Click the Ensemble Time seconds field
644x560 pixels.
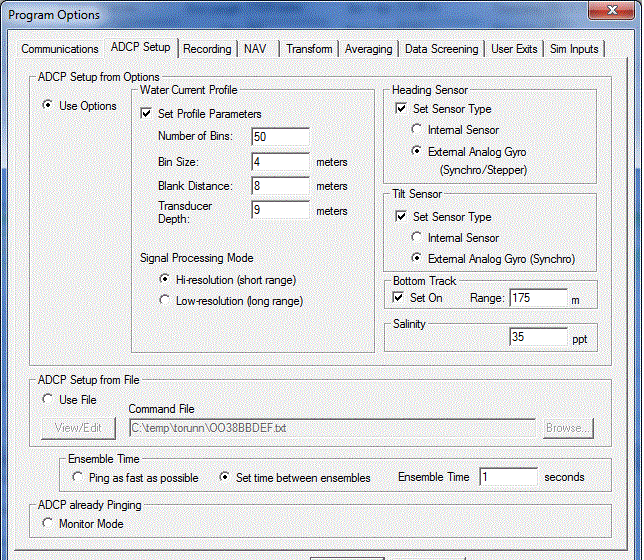tap(508, 478)
